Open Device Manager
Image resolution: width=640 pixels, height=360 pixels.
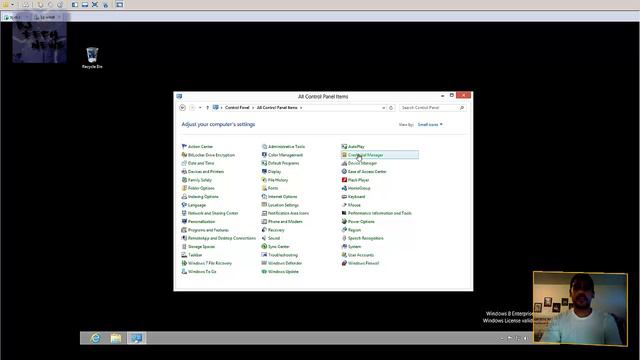(359, 163)
